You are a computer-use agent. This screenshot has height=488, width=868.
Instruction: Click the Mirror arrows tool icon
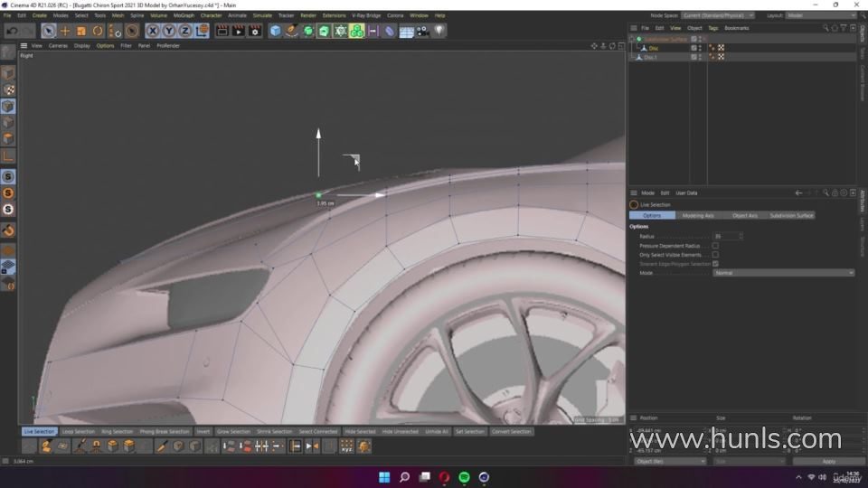pyautogui.click(x=312, y=446)
